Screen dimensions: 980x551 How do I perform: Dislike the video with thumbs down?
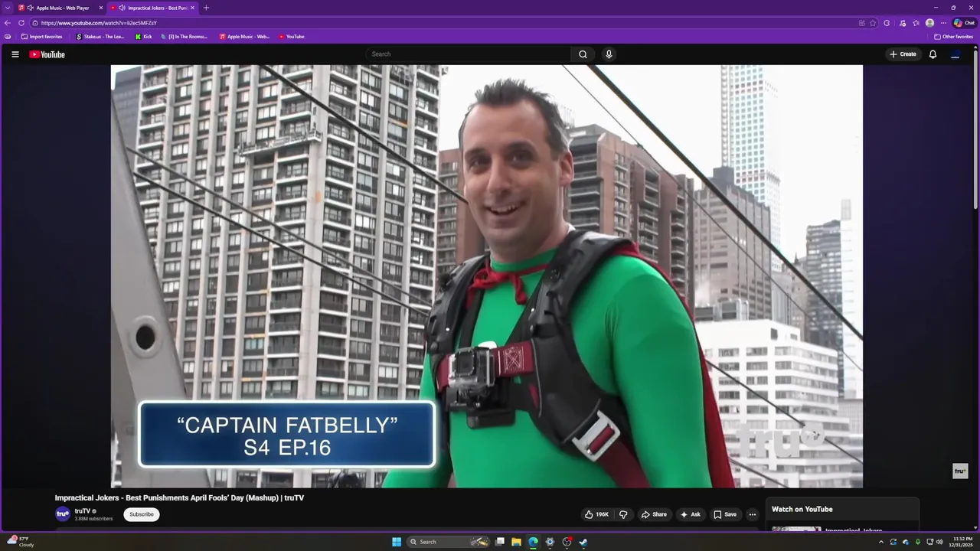pos(623,514)
